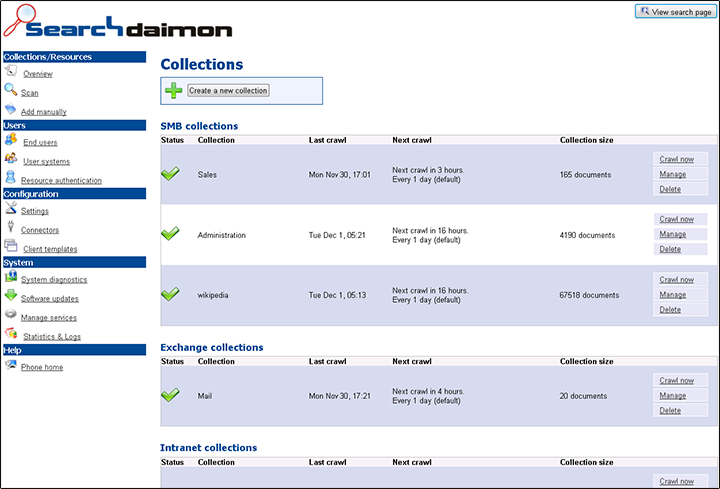
Task: Click Crawl now in the Intranet collections table
Action: click(677, 482)
